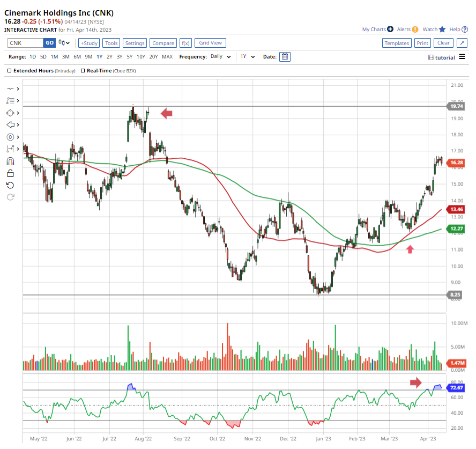This screenshot has width=476, height=449.
Task: Click inside the CNK symbol input field
Action: [x=25, y=43]
